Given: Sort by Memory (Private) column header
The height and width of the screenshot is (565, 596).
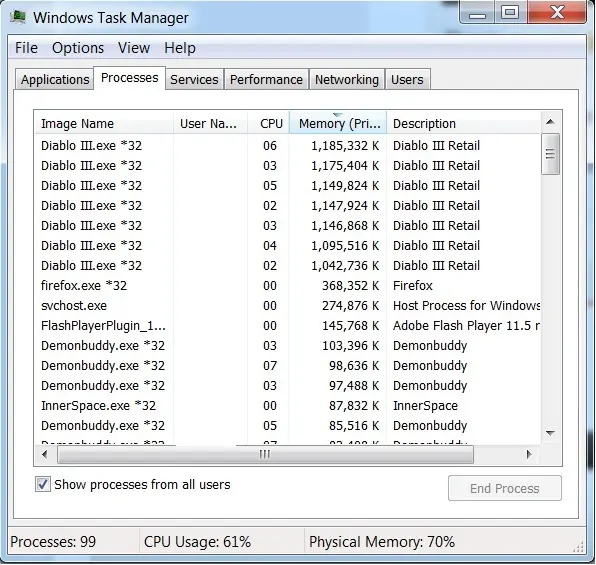Looking at the screenshot, I should tap(338, 124).
